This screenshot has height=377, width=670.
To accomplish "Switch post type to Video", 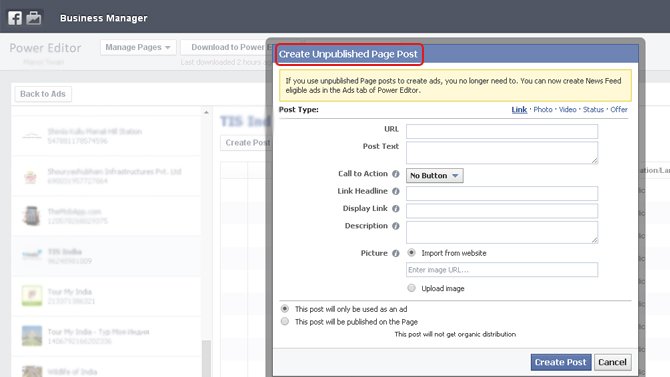I will point(567,109).
